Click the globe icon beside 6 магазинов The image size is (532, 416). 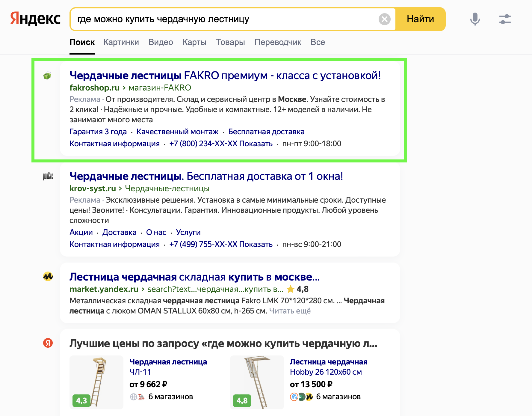(134, 397)
